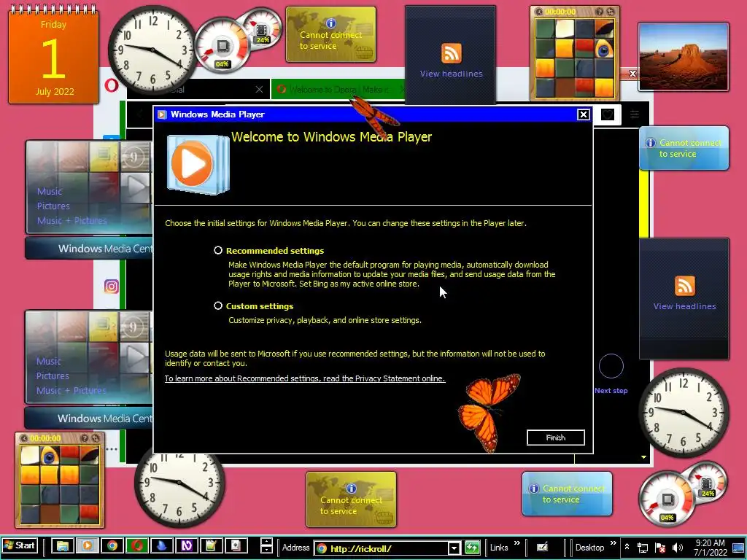This screenshot has width=747, height=560.
Task: Click yellow weather gadget beside the blue weather gadget
Action: coord(351,499)
